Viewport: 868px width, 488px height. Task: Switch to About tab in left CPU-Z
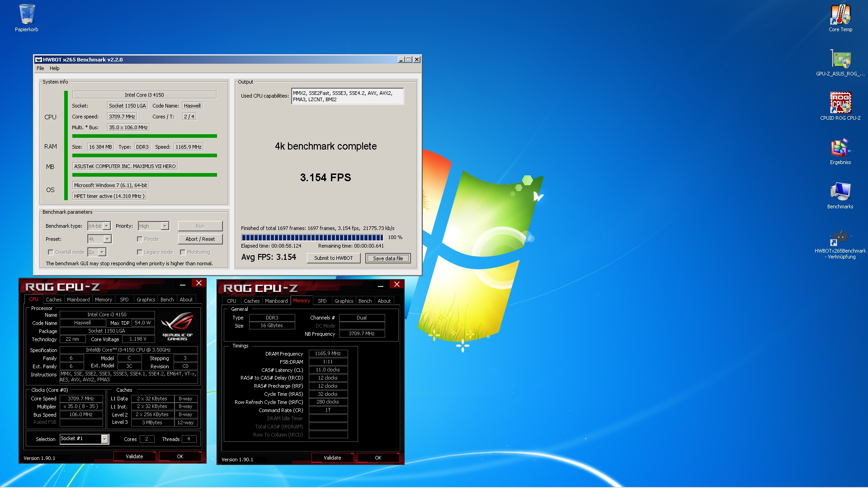[186, 300]
